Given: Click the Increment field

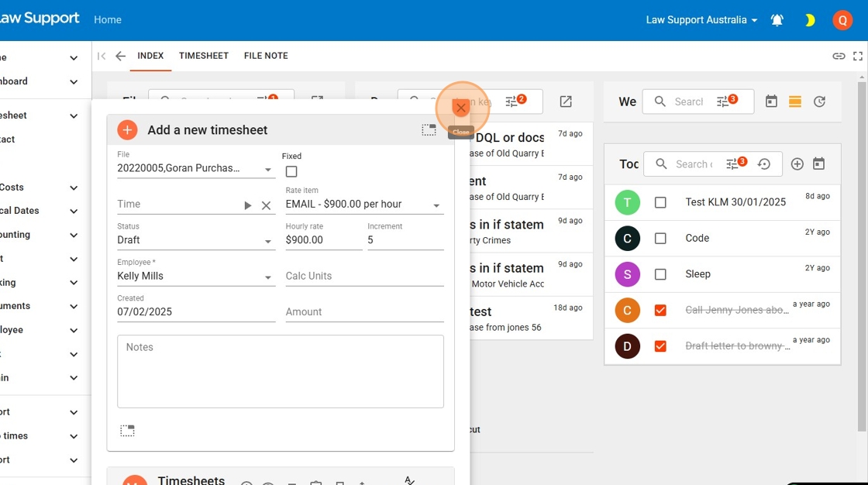Looking at the screenshot, I should point(405,240).
